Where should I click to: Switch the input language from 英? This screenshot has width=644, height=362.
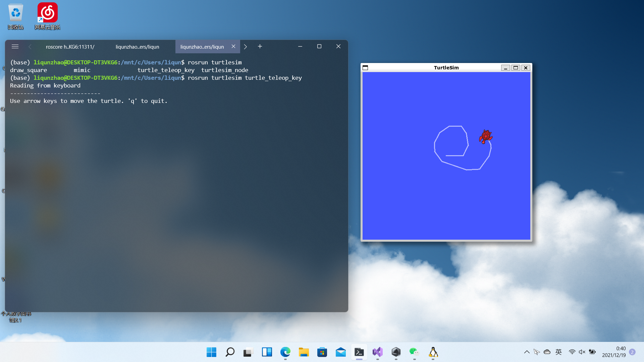[x=558, y=352]
